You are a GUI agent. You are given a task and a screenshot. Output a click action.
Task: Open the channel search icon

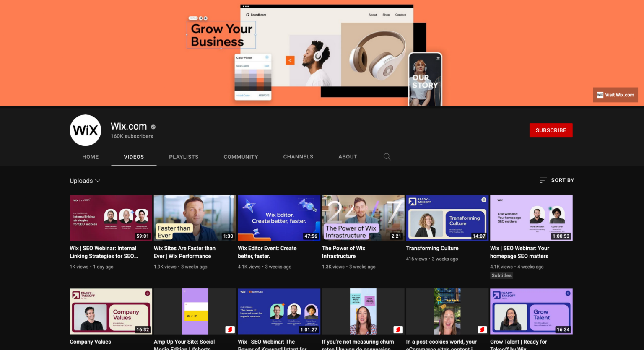tap(387, 156)
